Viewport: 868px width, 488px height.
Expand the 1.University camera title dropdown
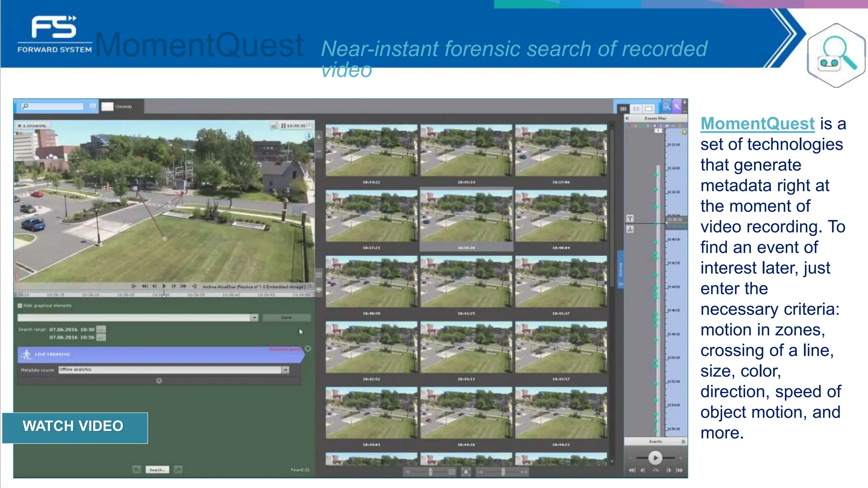tap(19, 126)
